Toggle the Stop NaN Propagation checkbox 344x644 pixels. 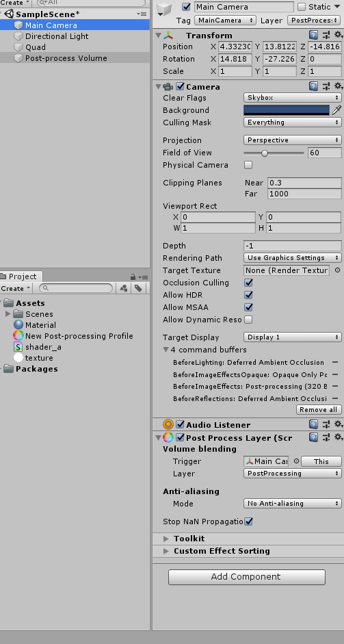pyautogui.click(x=248, y=521)
